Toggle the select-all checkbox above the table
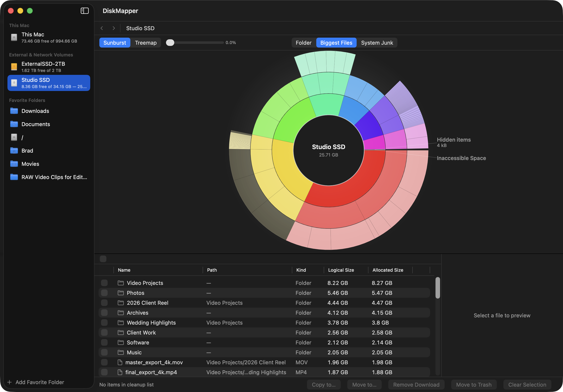The width and height of the screenshot is (563, 392). click(x=103, y=259)
